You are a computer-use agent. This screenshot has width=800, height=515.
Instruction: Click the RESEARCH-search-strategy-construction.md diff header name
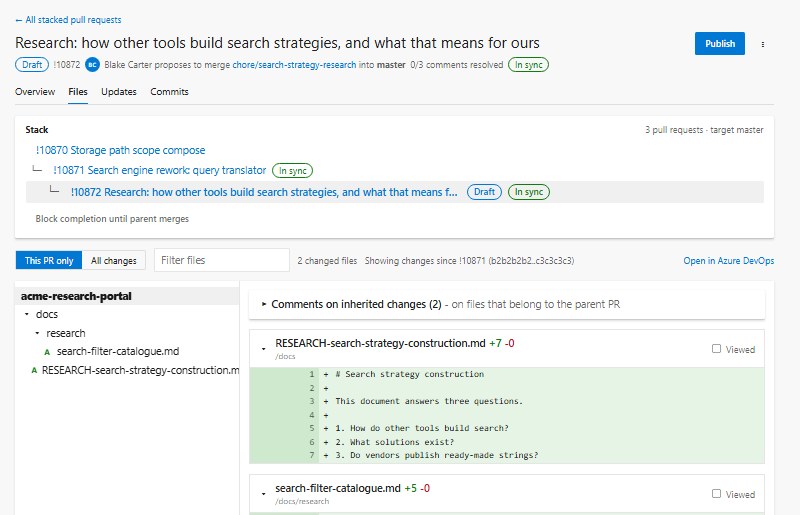point(380,343)
